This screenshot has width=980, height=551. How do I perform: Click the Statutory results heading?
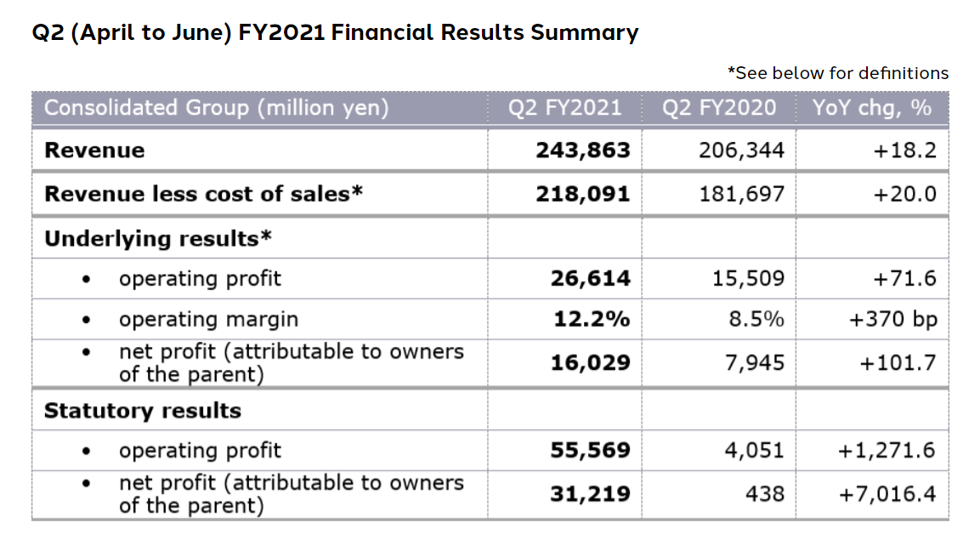pyautogui.click(x=143, y=411)
